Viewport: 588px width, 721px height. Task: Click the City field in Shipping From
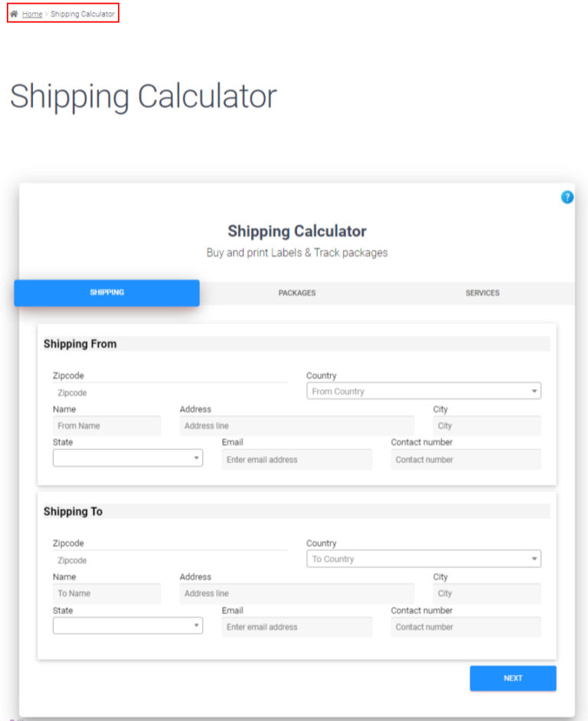[487, 425]
